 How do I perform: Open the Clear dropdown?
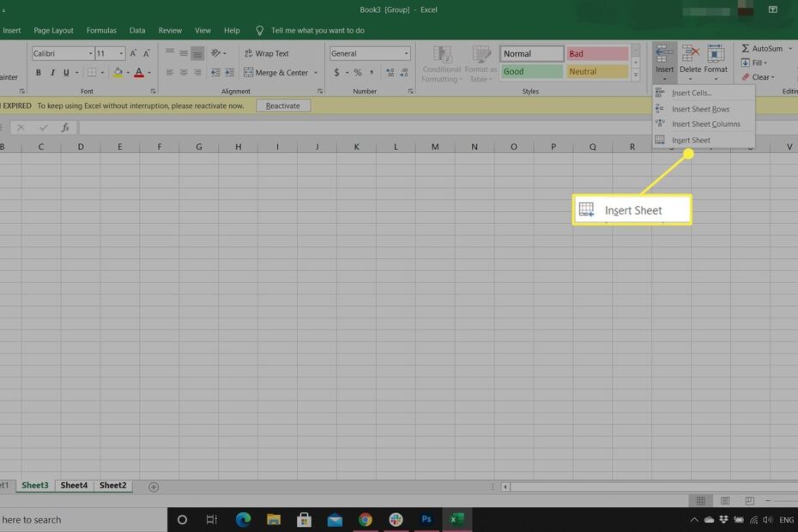[758, 77]
